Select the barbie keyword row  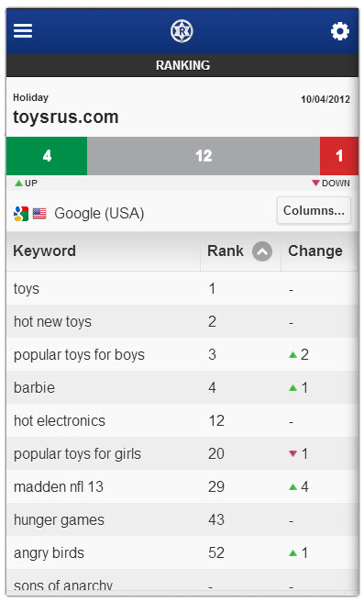click(182, 387)
